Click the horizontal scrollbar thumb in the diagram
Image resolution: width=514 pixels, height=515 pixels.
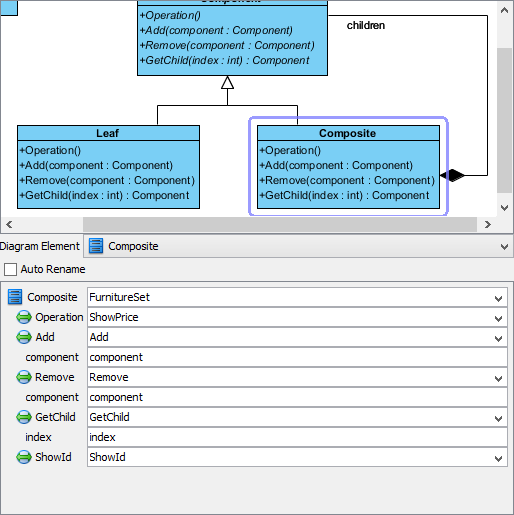(x=280, y=224)
